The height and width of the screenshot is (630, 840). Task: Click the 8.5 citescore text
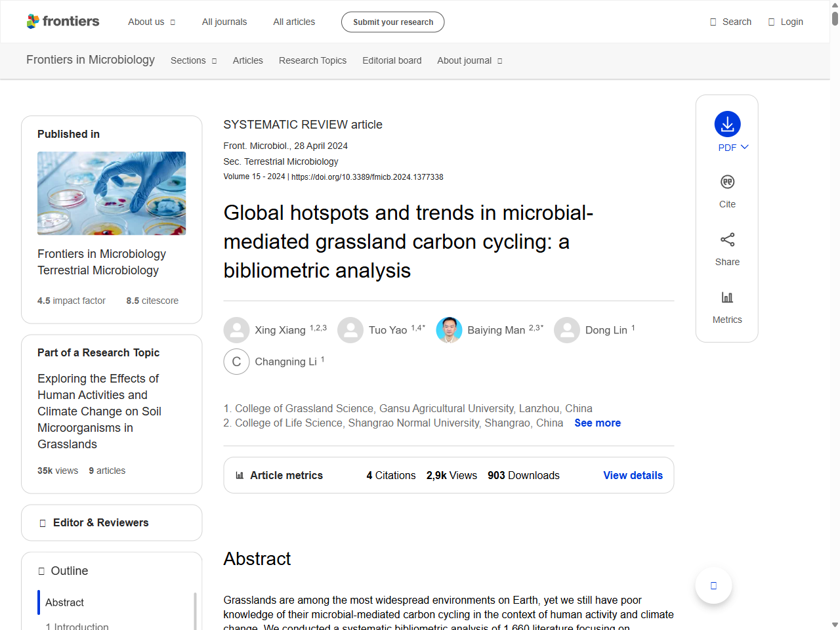click(152, 301)
